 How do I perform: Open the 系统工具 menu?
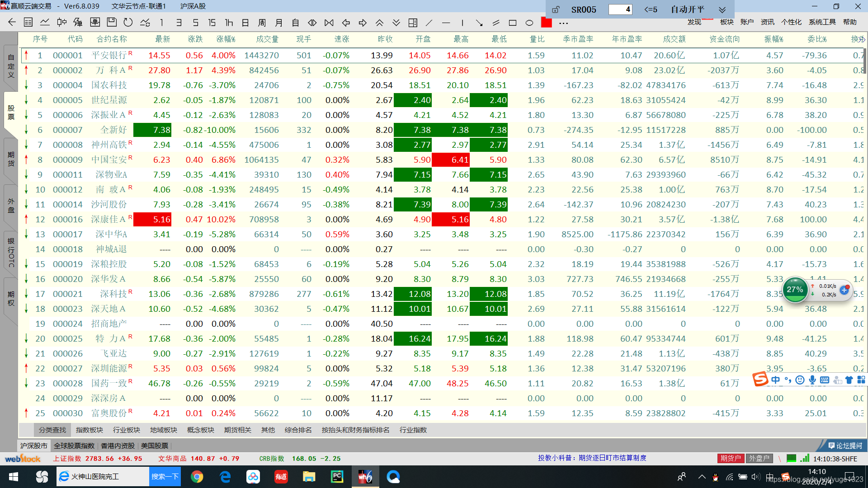tap(822, 22)
